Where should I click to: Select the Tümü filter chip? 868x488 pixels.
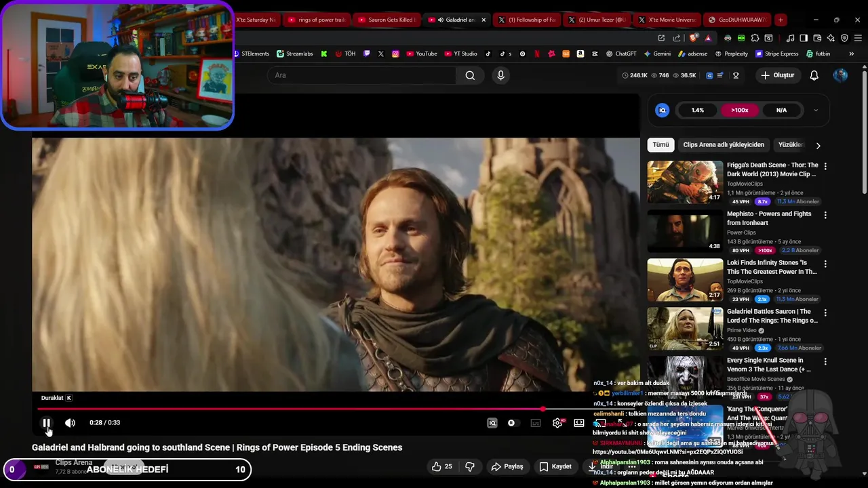point(660,144)
